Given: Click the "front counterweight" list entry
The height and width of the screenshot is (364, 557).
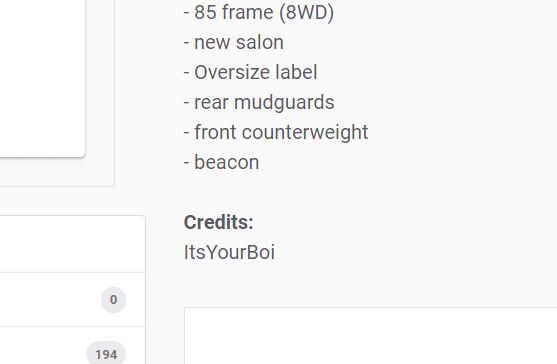Looking at the screenshot, I should (x=276, y=132).
